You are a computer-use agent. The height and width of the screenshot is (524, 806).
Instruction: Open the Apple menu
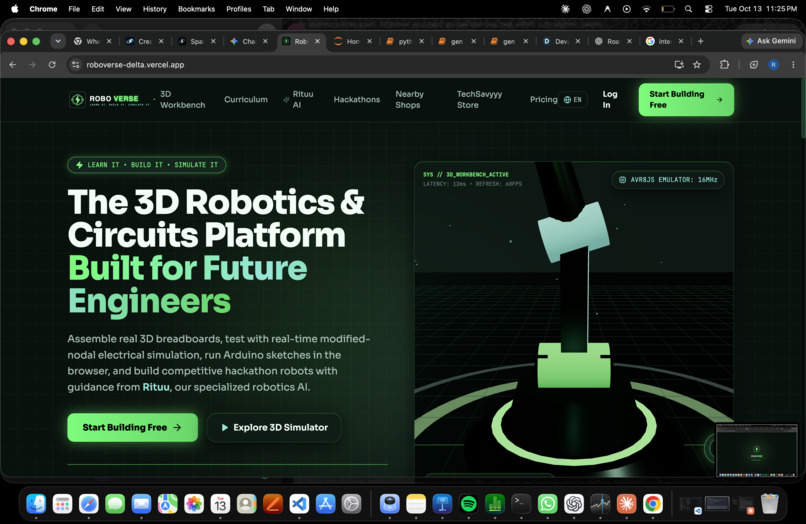[x=14, y=9]
